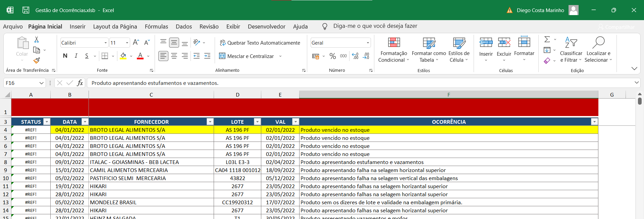Open the font size dropdown
The width and height of the screenshot is (644, 219).
point(127,43)
